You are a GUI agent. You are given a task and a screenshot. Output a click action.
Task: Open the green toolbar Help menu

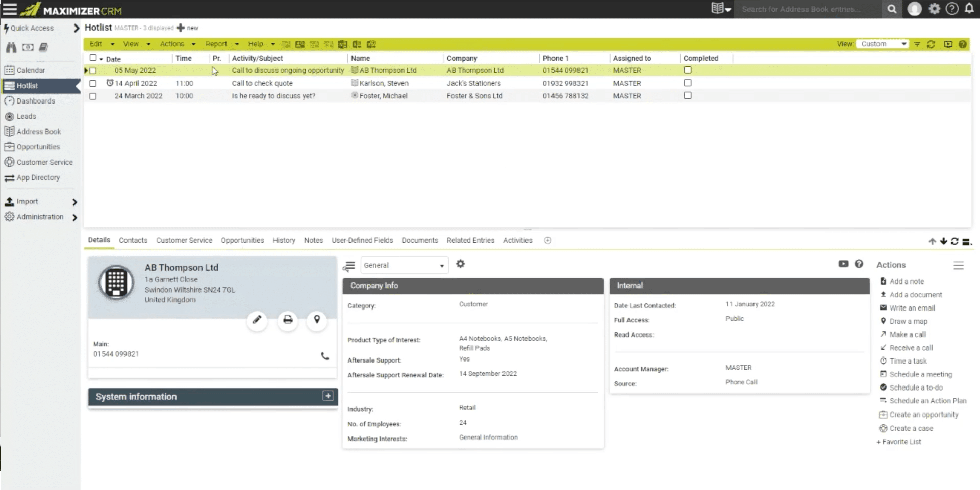pyautogui.click(x=261, y=44)
